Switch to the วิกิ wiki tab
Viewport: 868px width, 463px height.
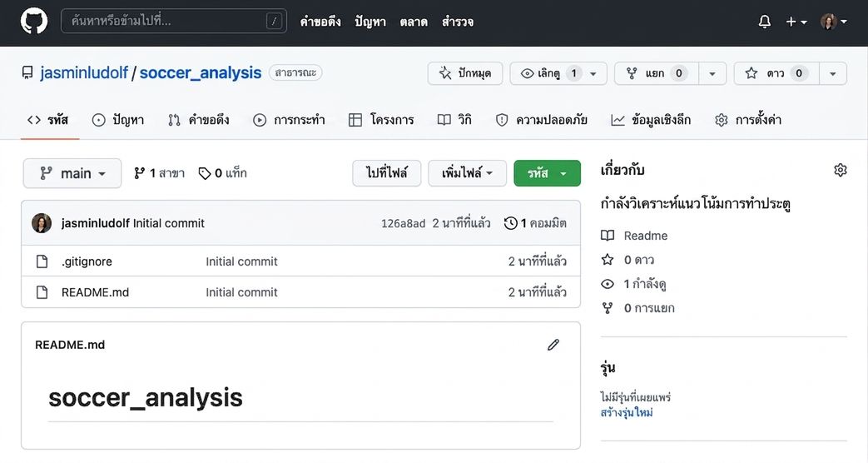pos(454,120)
